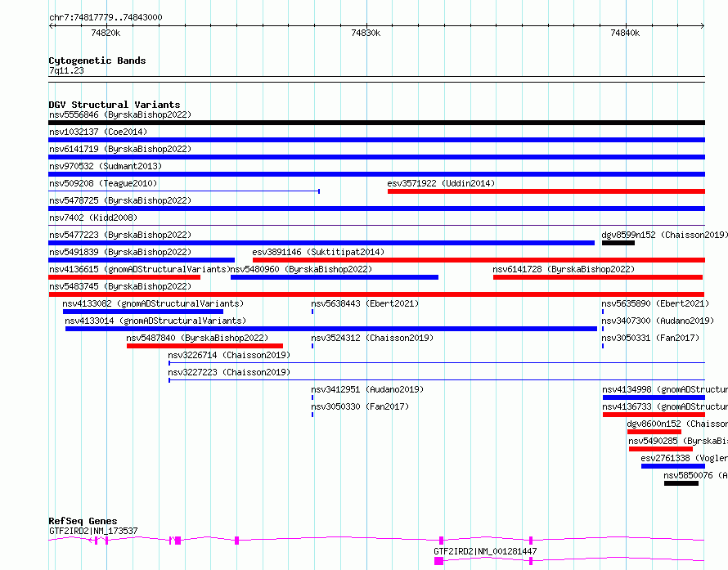Image resolution: width=728 pixels, height=570 pixels.
Task: Open nsv5478725 (ByrskaBishop2022) label
Action: [x=120, y=200]
